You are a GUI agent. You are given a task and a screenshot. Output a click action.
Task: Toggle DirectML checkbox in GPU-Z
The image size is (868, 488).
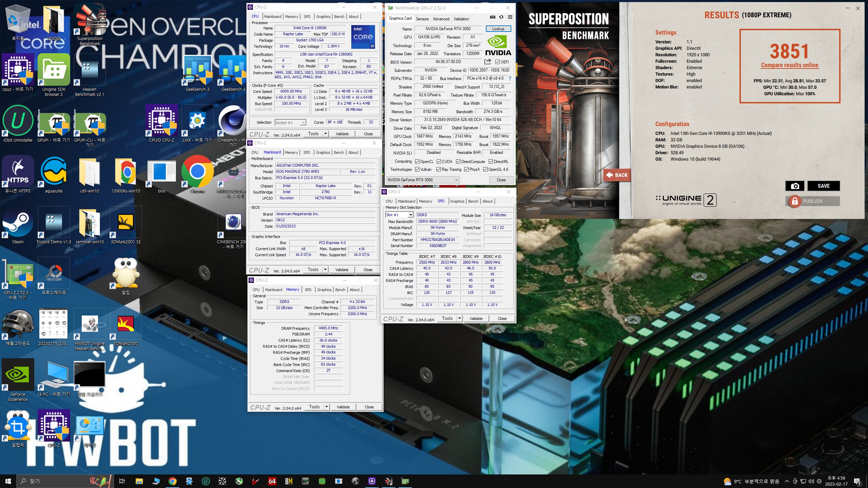click(491, 162)
